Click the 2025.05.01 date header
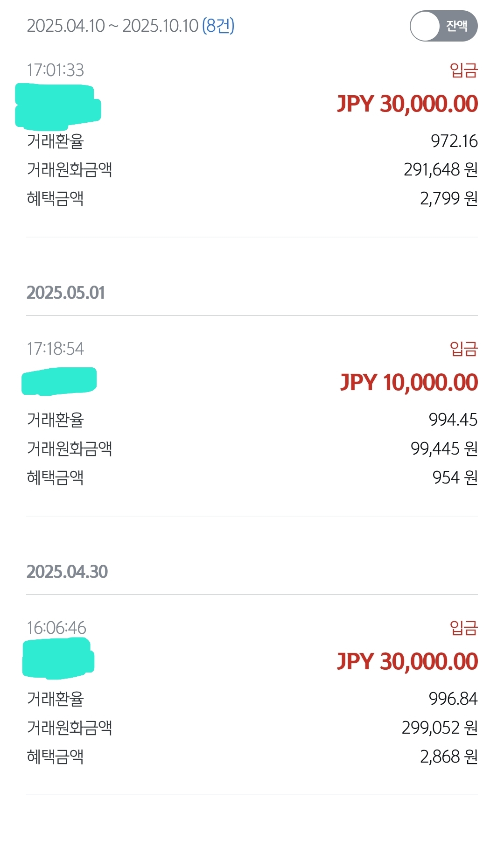Image resolution: width=504 pixels, height=848 pixels. click(x=66, y=293)
